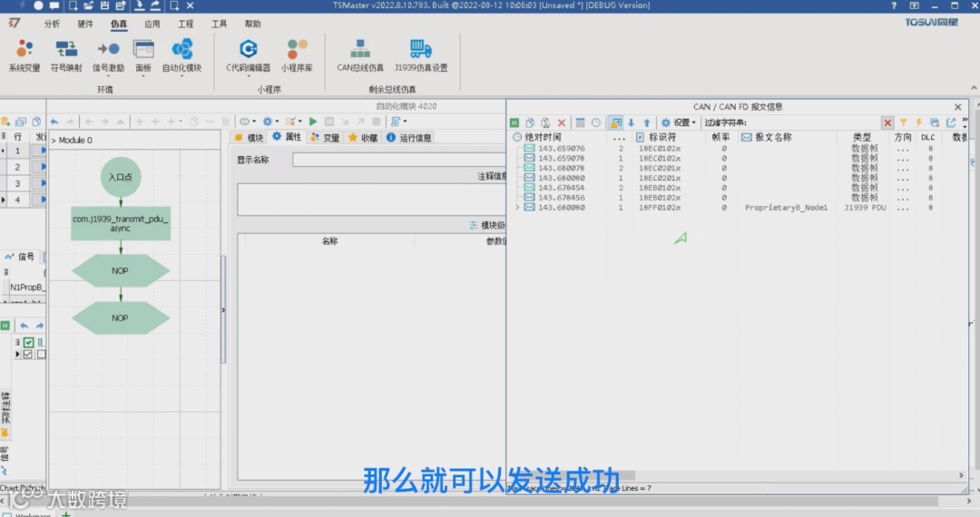Click the red X clear icon in CAN trace toolbar
This screenshot has width=980, height=517.
pos(562,123)
